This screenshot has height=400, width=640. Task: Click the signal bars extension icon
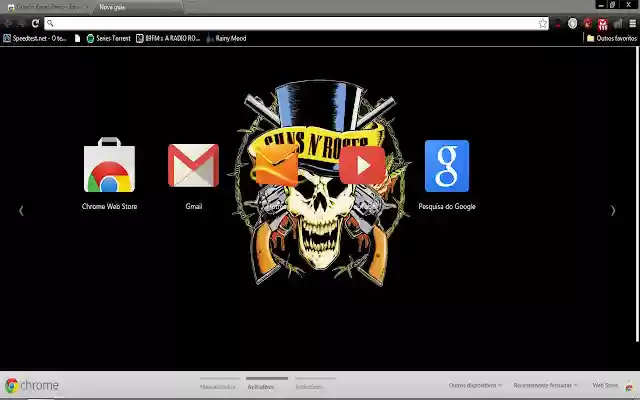click(x=618, y=24)
